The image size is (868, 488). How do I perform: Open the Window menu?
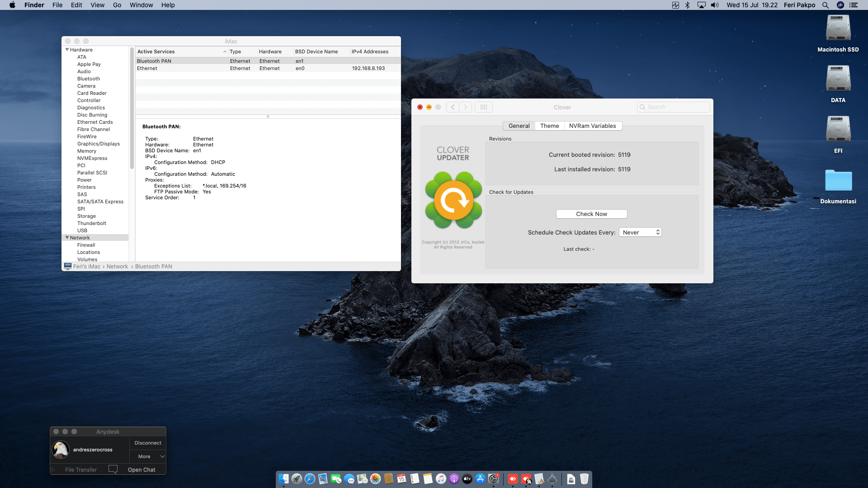141,5
